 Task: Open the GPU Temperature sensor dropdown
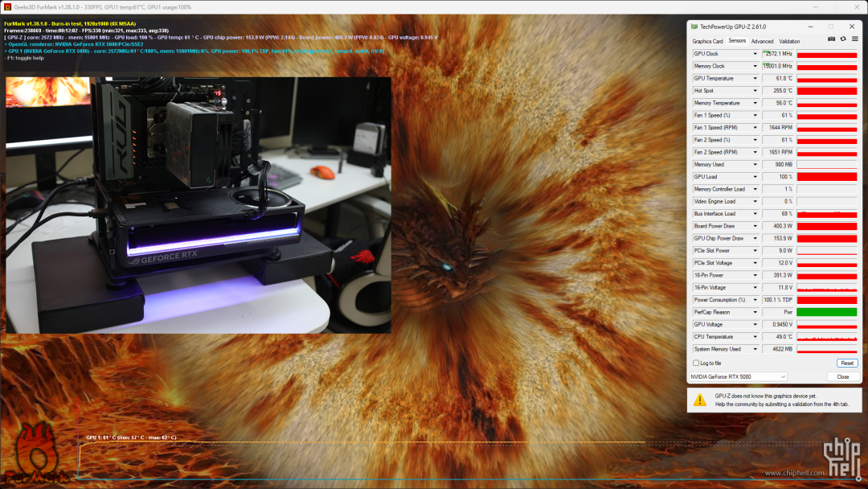click(755, 79)
